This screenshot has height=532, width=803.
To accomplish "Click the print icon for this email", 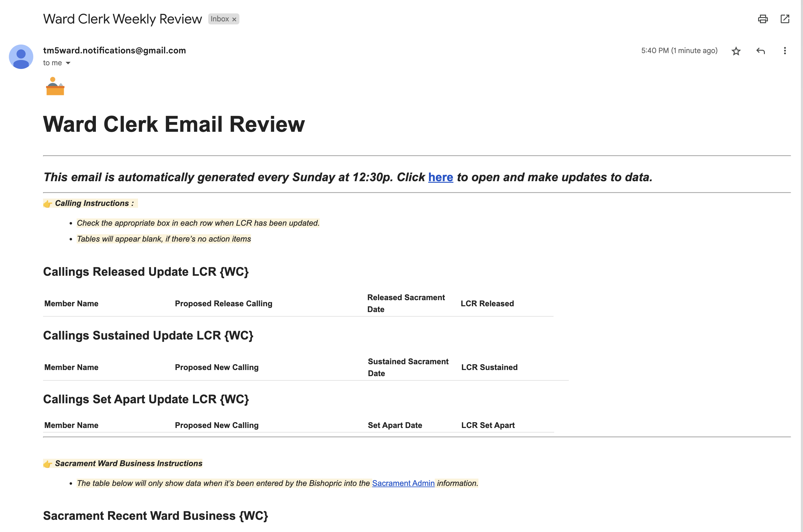I will pos(763,19).
